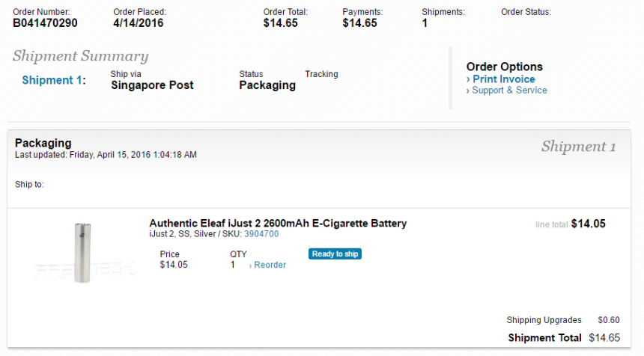The image size is (644, 356).
Task: Click the Ship to label
Action: click(x=29, y=184)
